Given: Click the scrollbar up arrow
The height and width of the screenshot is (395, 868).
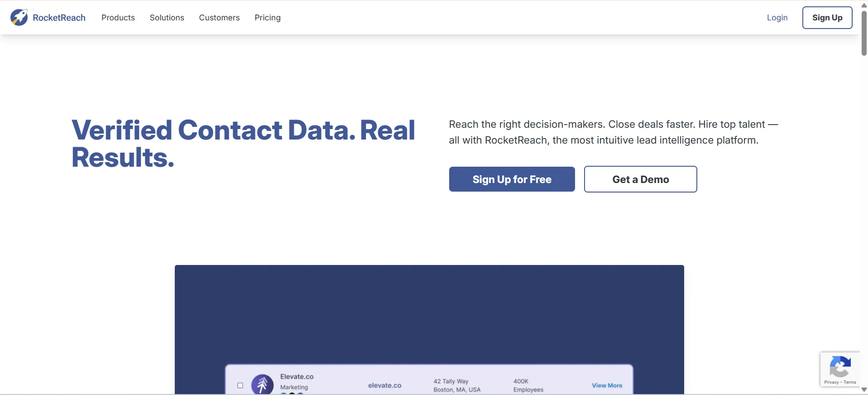Looking at the screenshot, I should coord(864,5).
